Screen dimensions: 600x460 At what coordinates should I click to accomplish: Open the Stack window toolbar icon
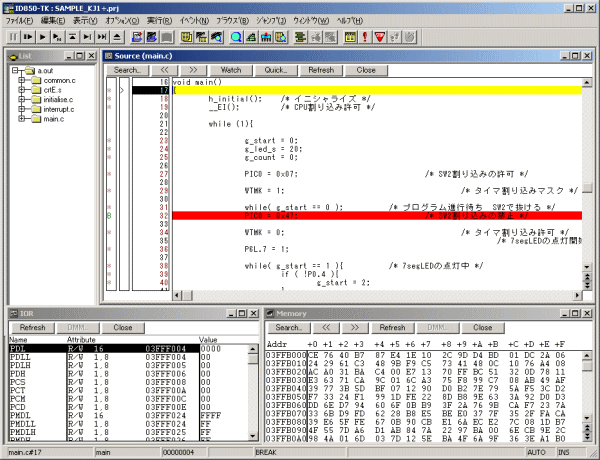tap(301, 37)
